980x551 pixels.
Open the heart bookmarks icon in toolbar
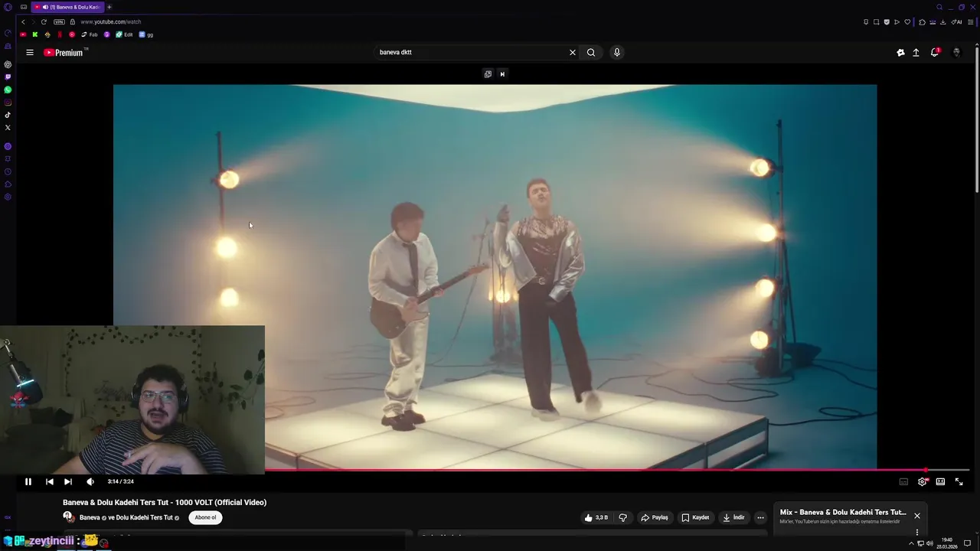point(907,22)
